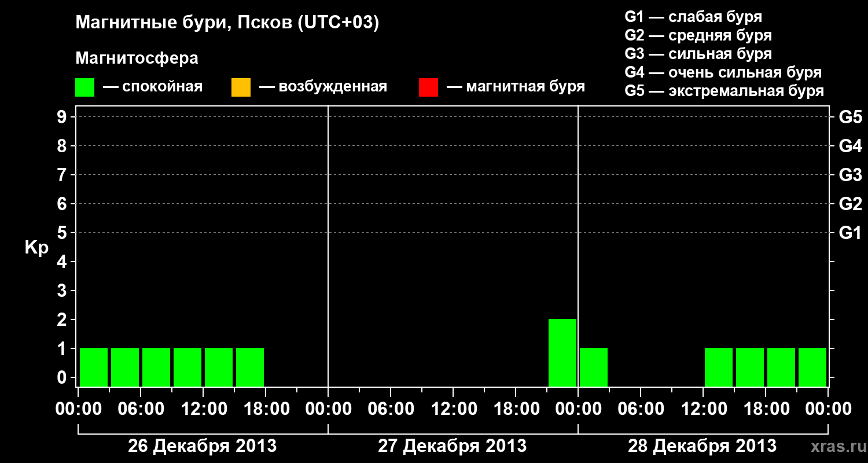Screen dimensions: 868x463
Task: Click the '28 Декабря 2013' date label
Action: point(702,446)
